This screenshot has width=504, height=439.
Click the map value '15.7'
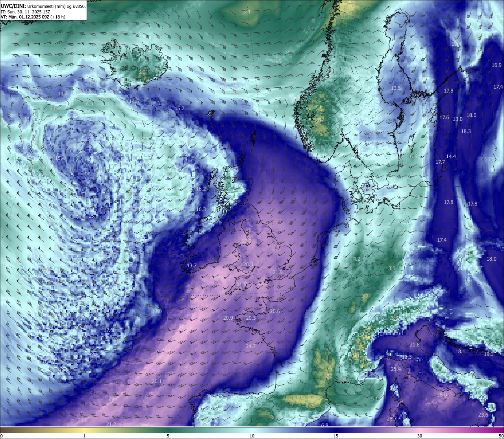(x=180, y=109)
